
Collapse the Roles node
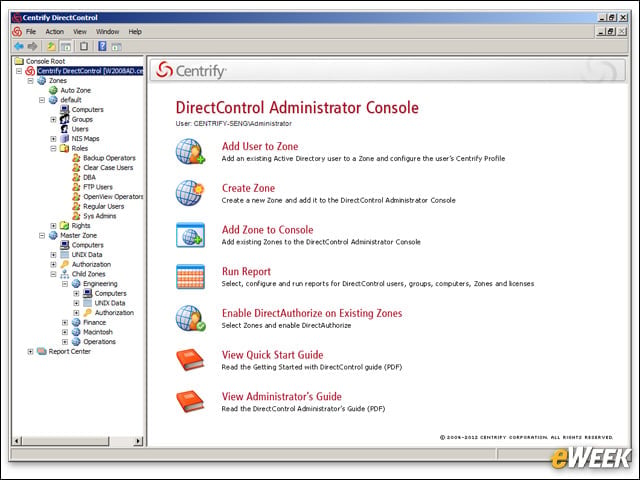click(x=53, y=149)
